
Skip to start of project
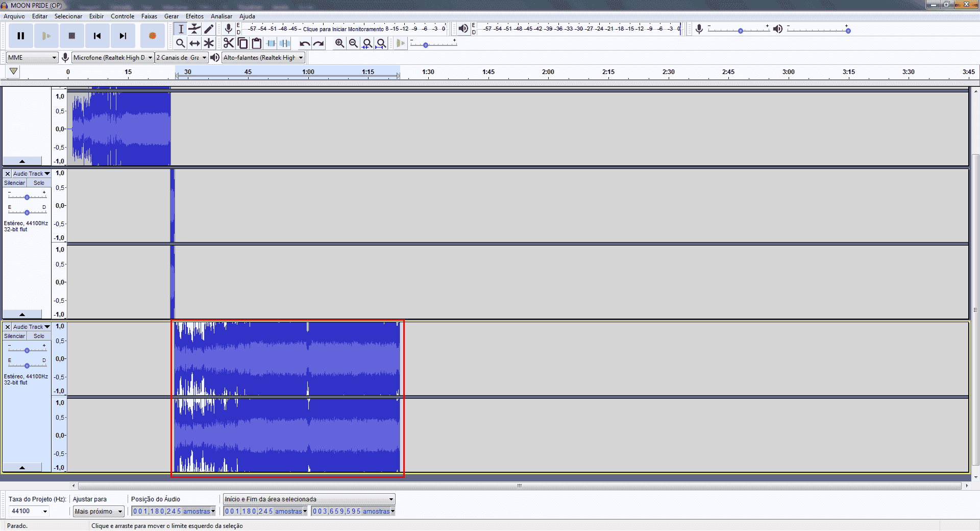[x=97, y=36]
